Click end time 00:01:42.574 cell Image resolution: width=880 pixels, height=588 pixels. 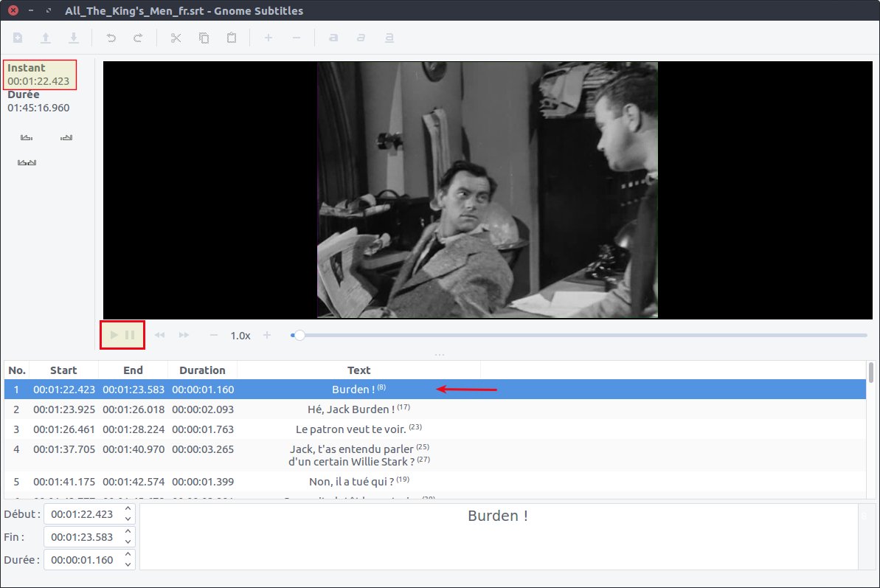pos(134,482)
